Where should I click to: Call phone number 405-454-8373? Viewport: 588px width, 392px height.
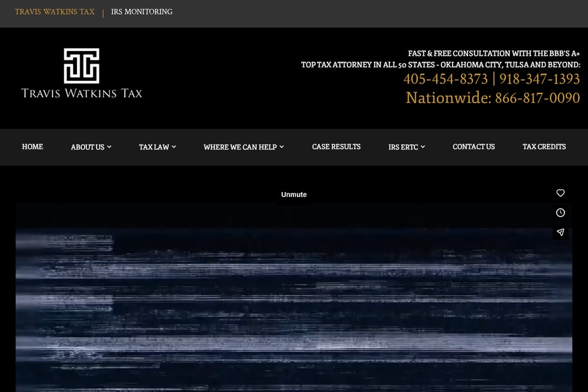[446, 79]
